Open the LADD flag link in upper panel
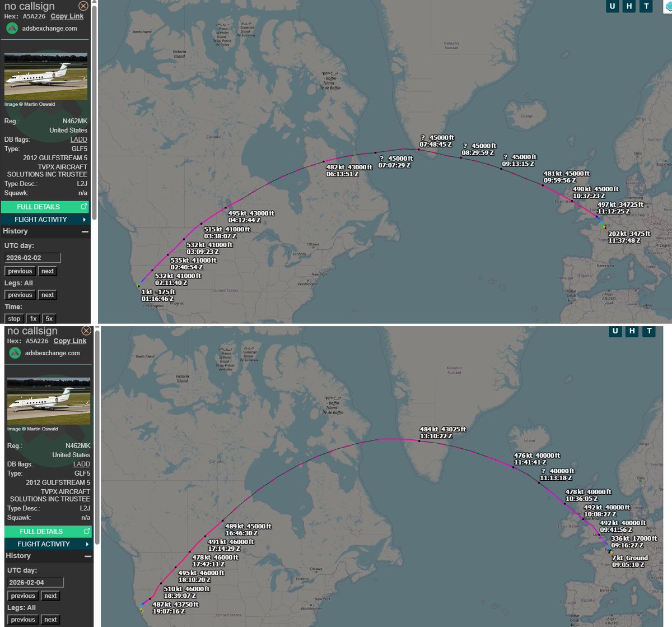The image size is (672, 627). tap(79, 140)
